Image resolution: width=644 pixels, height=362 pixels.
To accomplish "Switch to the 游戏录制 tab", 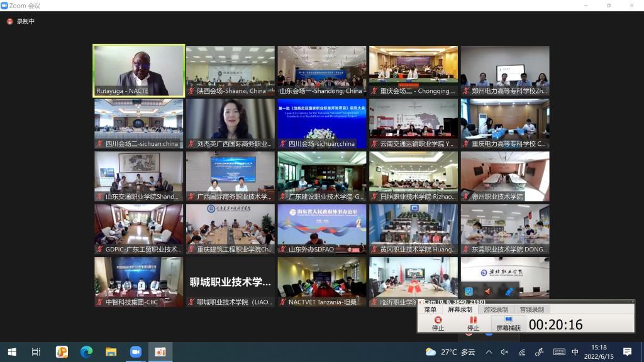I will tap(495, 309).
